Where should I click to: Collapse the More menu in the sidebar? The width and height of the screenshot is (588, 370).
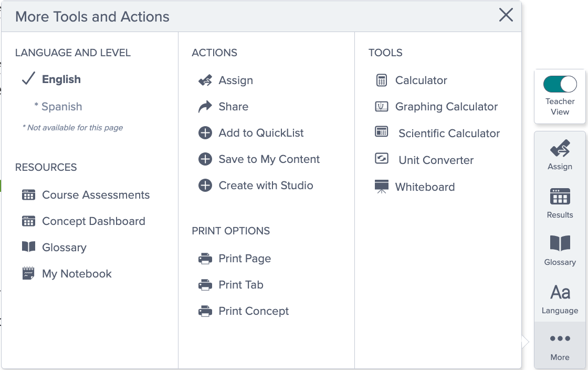(560, 346)
